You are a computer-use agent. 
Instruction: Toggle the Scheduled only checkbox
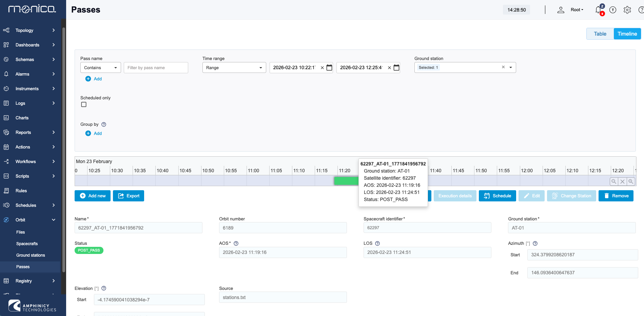coord(84,104)
